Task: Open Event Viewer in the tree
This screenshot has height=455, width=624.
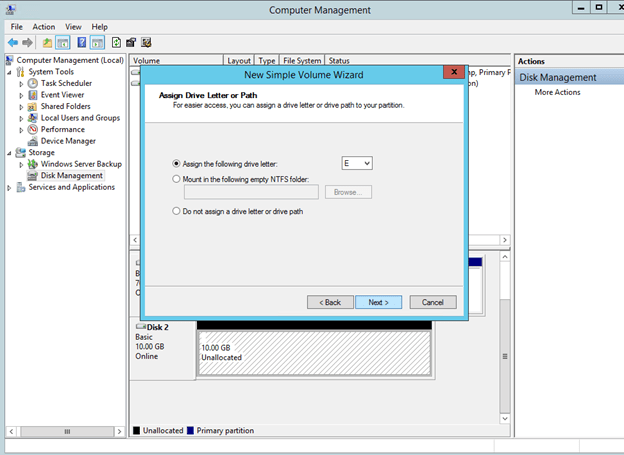Action: (62, 95)
